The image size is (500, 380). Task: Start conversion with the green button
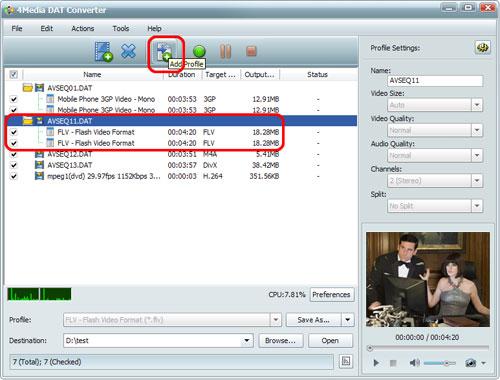(x=199, y=52)
